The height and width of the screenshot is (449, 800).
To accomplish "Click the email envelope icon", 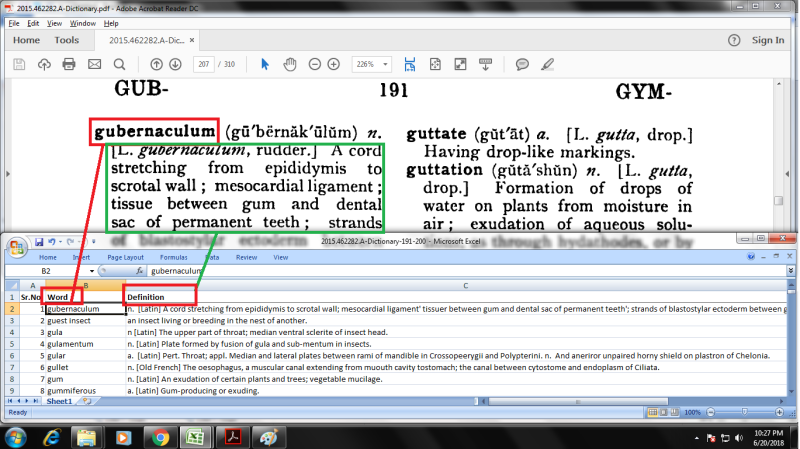I will coord(94,64).
